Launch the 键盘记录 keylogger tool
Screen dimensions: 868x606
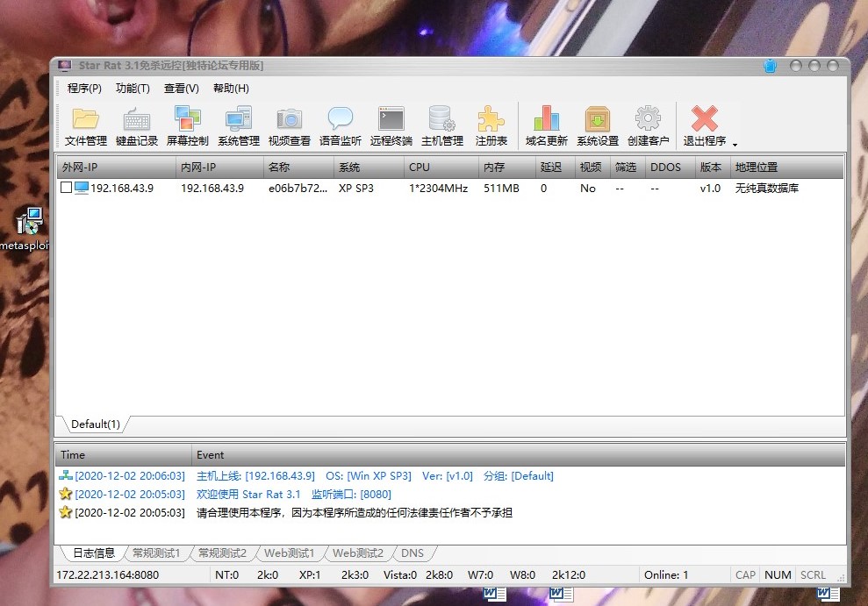137,126
